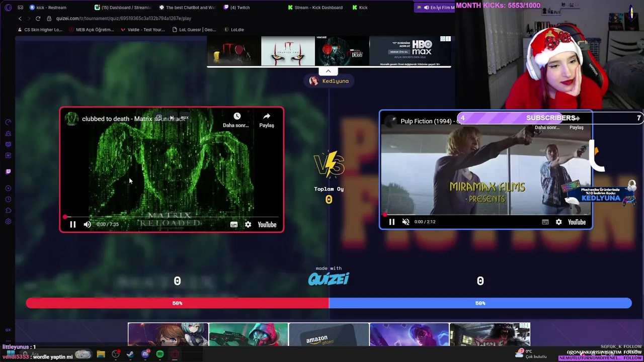Vote for the blue Pulp Fiction 50% bar
644x362 pixels.
pyautogui.click(x=480, y=303)
